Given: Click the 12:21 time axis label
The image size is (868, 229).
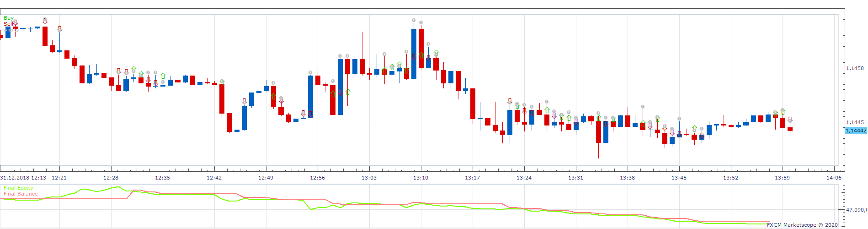Looking at the screenshot, I should tap(59, 178).
